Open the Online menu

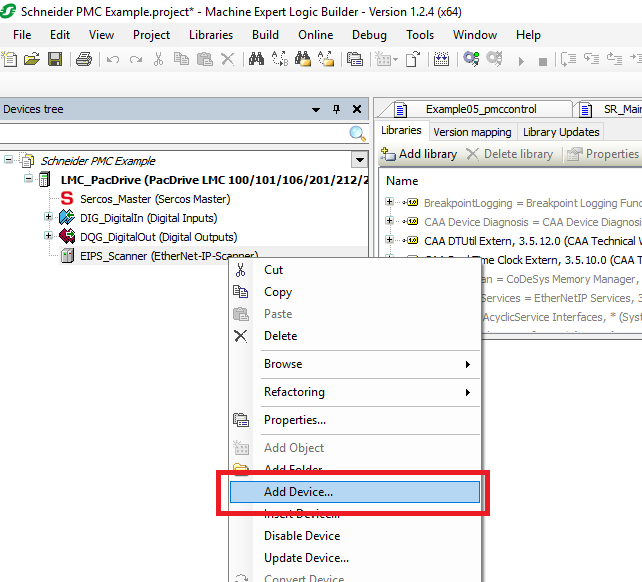316,34
